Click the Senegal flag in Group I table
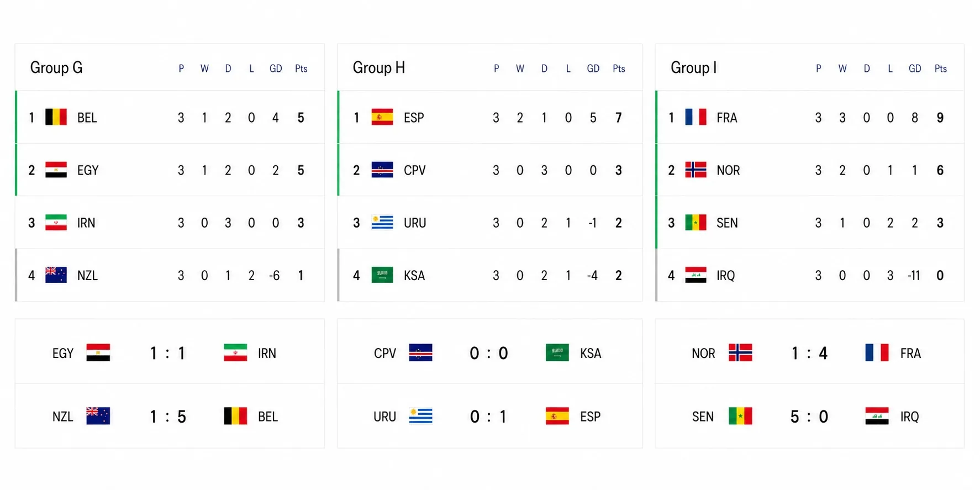 (696, 222)
